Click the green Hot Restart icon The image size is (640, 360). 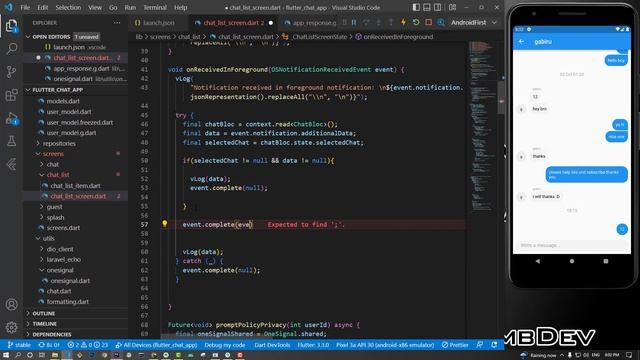click(416, 22)
